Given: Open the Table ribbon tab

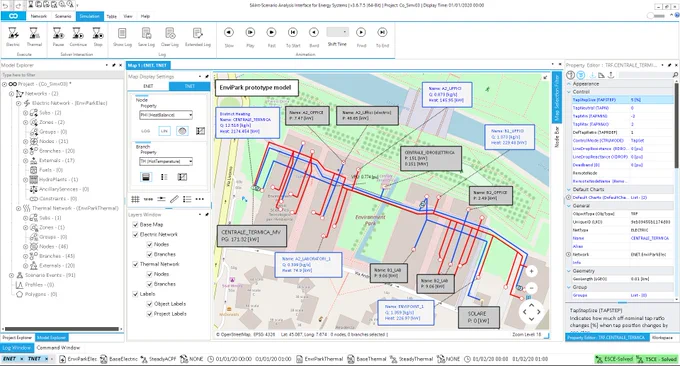Looking at the screenshot, I should [x=111, y=16].
